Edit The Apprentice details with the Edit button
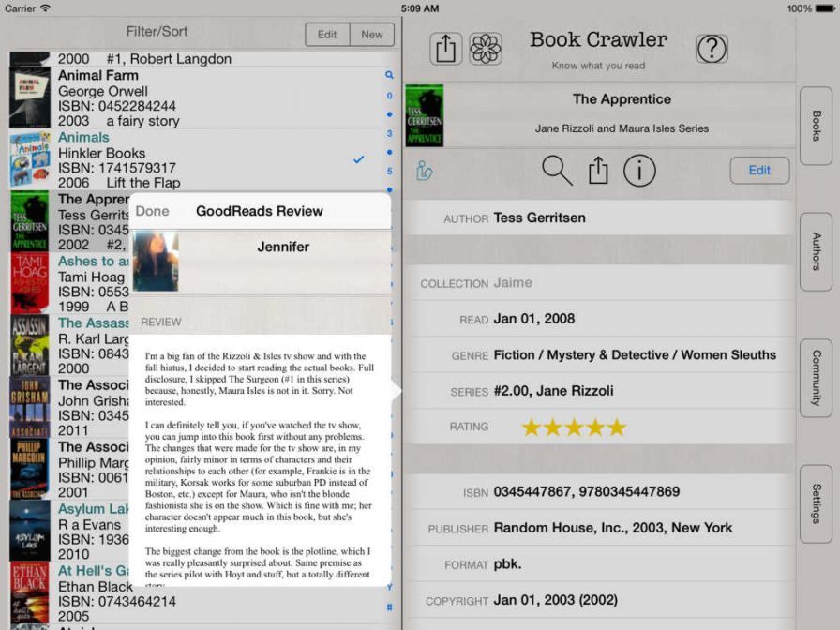The height and width of the screenshot is (630, 840). point(759,171)
